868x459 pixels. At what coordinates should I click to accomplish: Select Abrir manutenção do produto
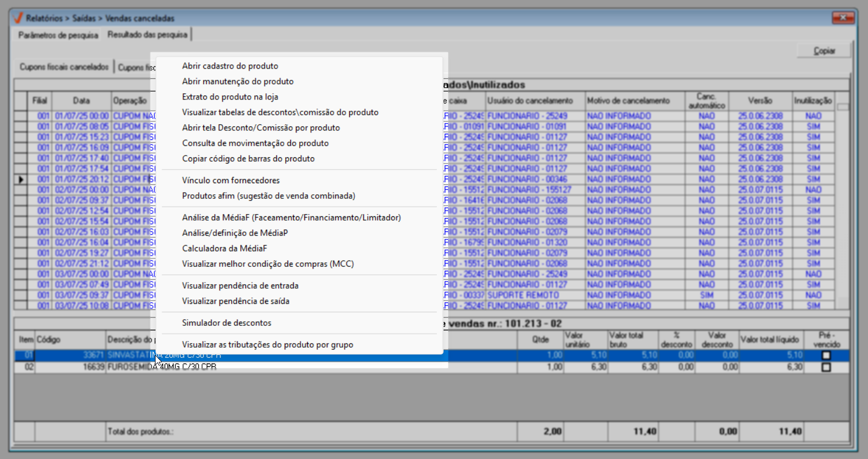(x=237, y=81)
